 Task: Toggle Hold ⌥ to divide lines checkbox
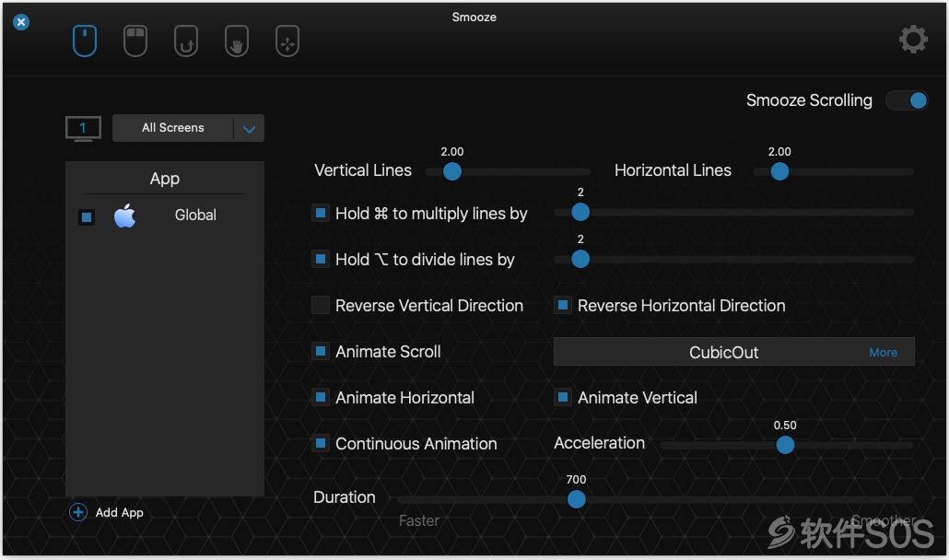tap(321, 259)
